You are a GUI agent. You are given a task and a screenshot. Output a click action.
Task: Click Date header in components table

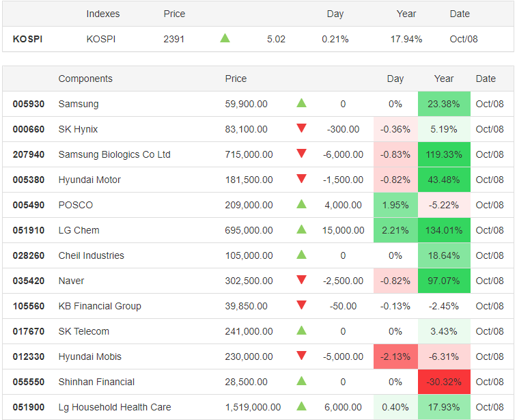[486, 79]
